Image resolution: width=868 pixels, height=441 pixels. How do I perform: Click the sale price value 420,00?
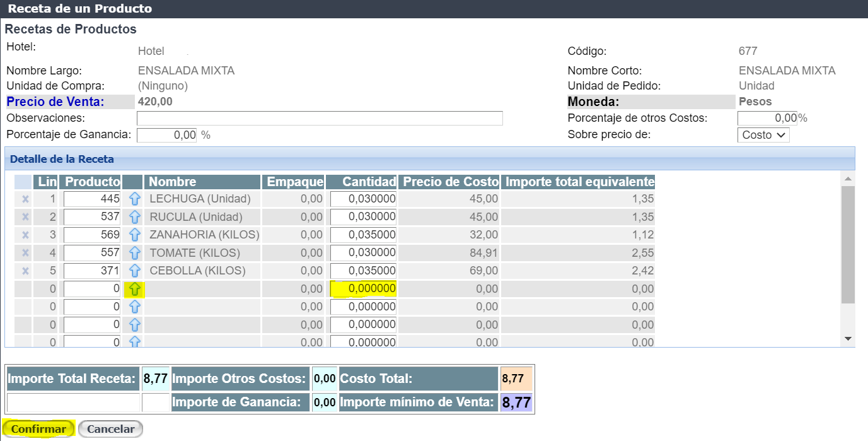point(155,102)
